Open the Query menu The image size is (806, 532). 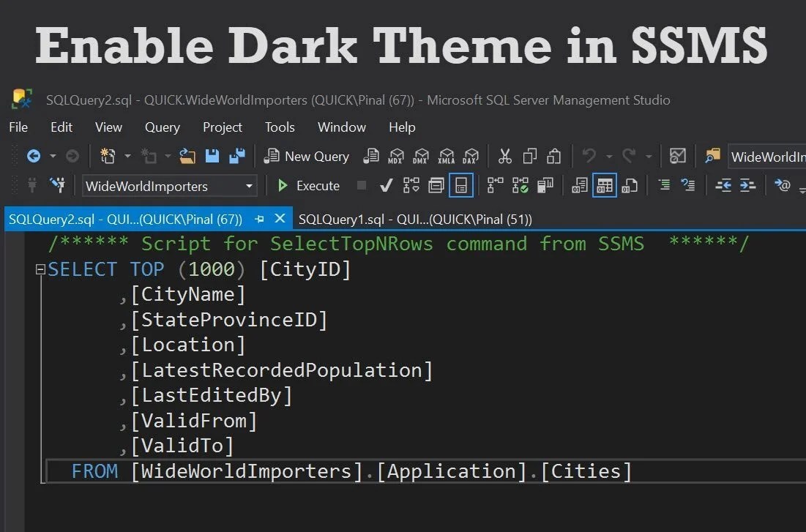(x=162, y=127)
